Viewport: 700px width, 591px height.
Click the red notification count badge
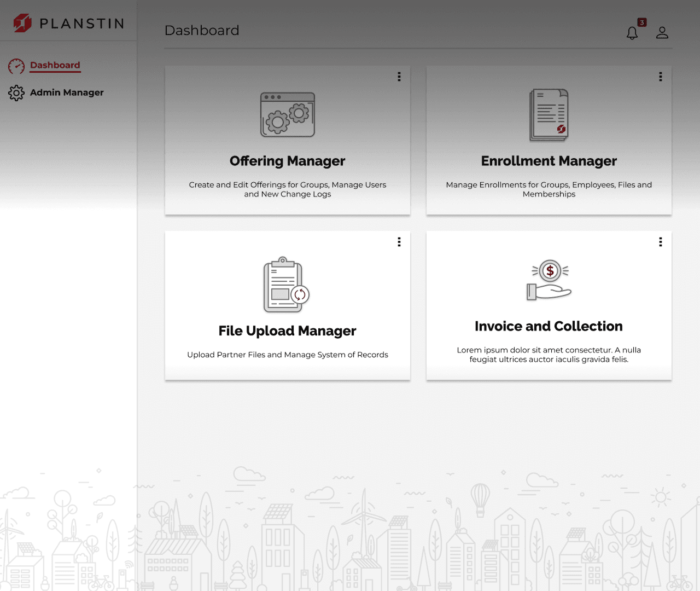pyautogui.click(x=642, y=22)
